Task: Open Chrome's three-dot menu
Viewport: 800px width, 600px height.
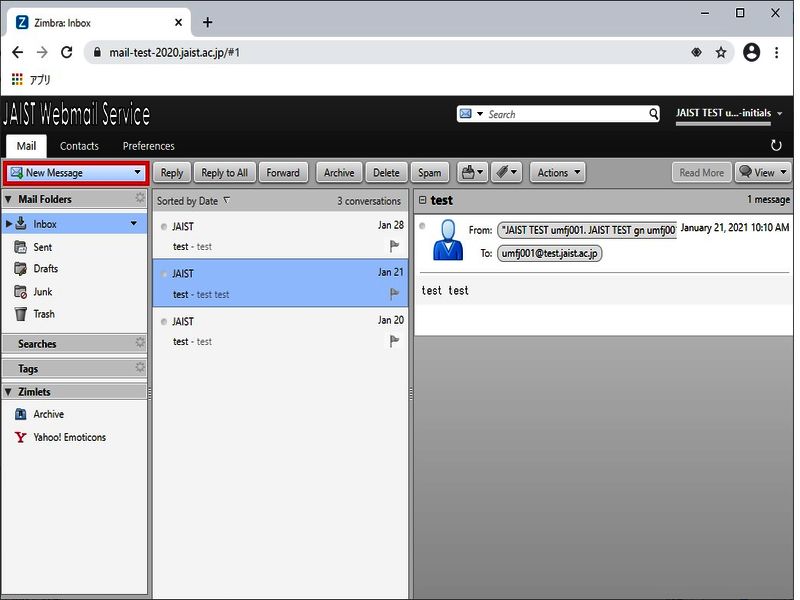Action: (776, 52)
